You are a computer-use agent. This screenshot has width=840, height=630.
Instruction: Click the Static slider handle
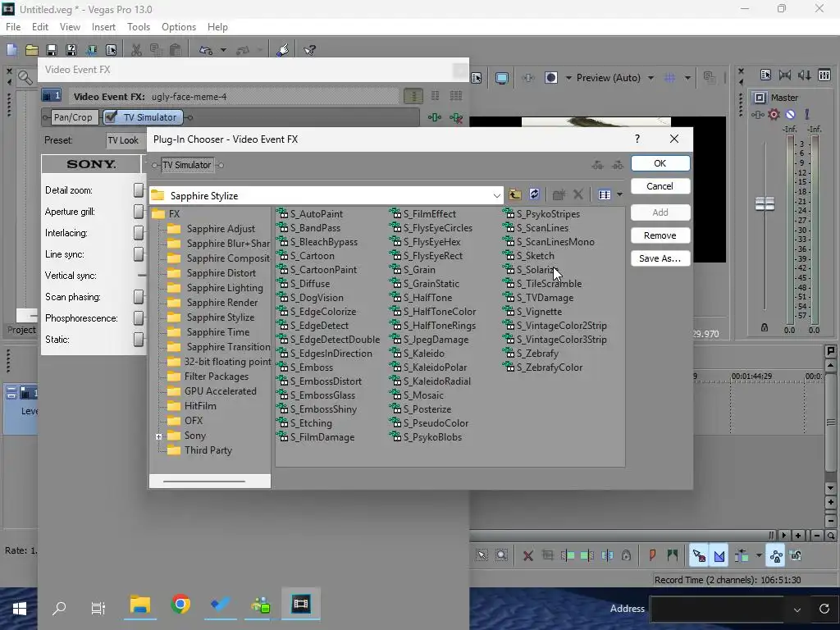tap(138, 339)
